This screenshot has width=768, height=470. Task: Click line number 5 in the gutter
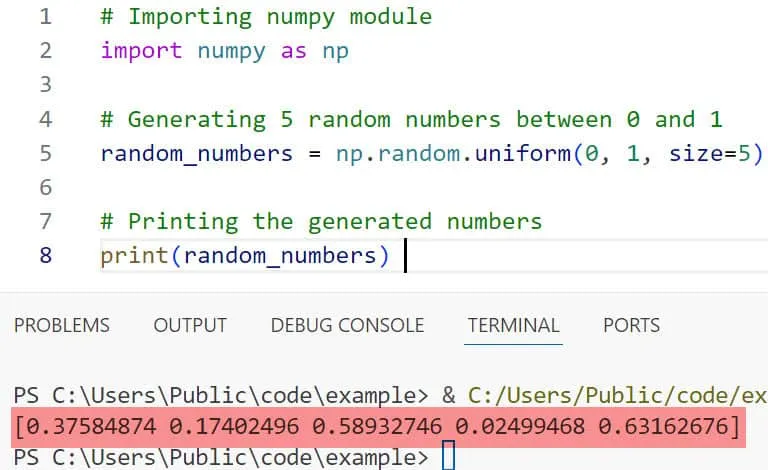[46, 153]
